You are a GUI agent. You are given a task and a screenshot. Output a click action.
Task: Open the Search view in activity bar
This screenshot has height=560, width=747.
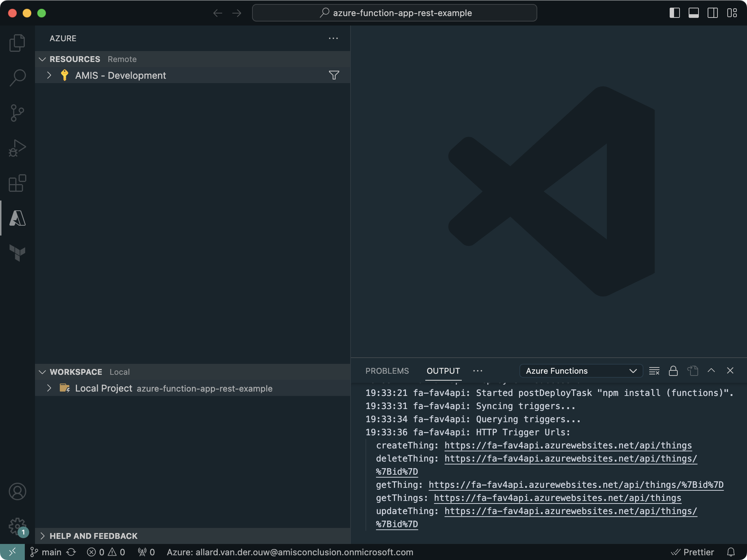point(17,78)
